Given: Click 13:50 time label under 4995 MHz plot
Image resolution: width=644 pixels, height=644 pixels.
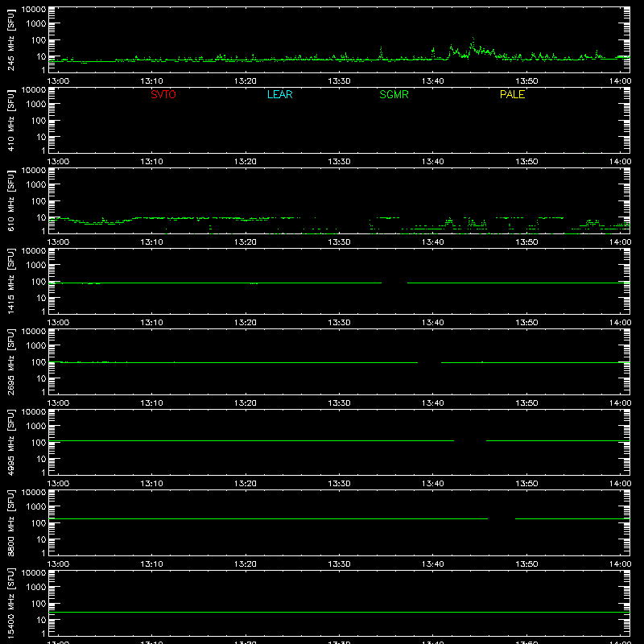Looking at the screenshot, I should (526, 484).
